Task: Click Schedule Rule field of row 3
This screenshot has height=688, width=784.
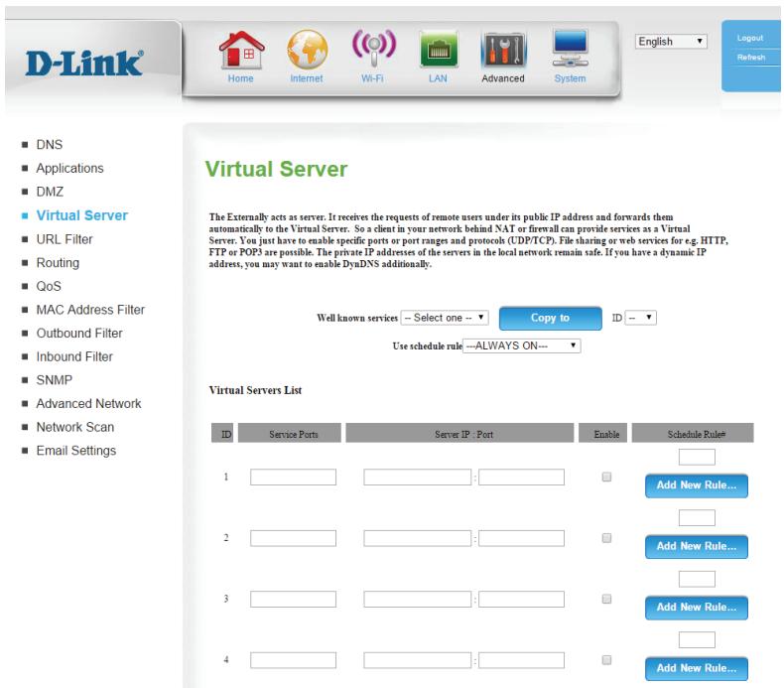Action: tap(697, 579)
